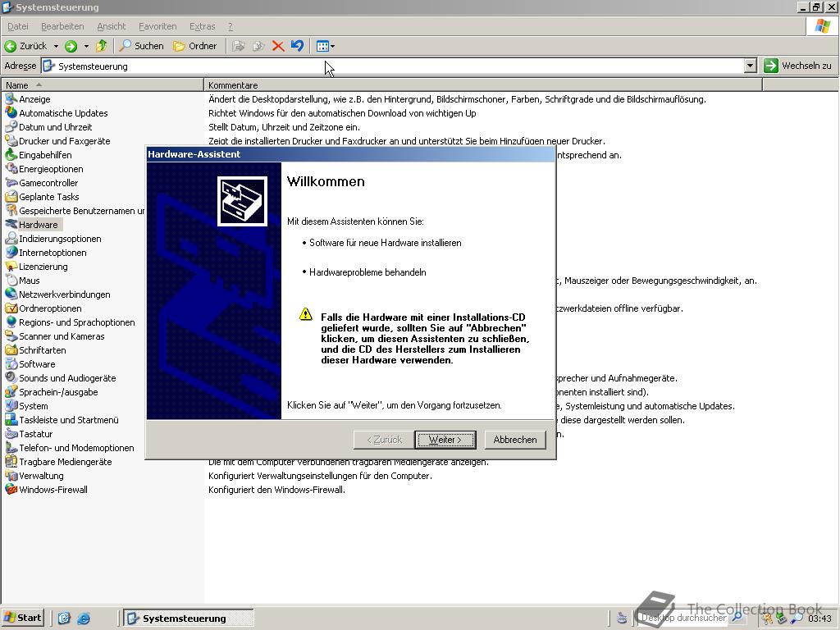Screen dimensions: 840x630
Task: Select the Maus icon
Action: pyautogui.click(x=11, y=280)
